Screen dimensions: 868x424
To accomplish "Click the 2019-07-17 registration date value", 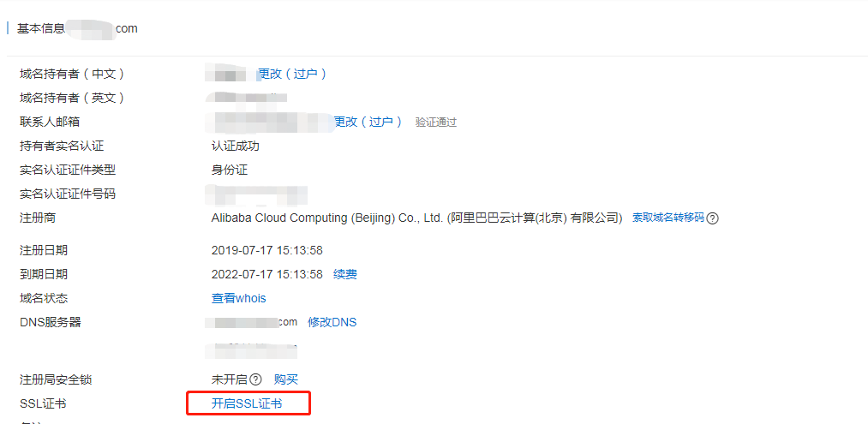I will [x=266, y=250].
